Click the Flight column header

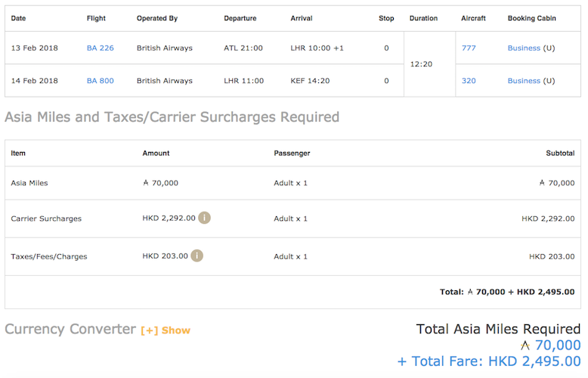pos(96,18)
